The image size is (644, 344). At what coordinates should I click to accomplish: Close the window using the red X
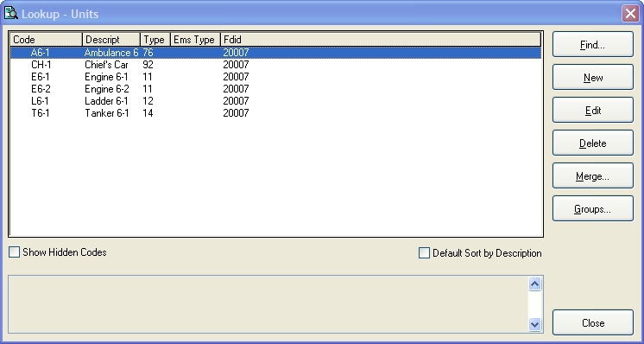pyautogui.click(x=630, y=14)
